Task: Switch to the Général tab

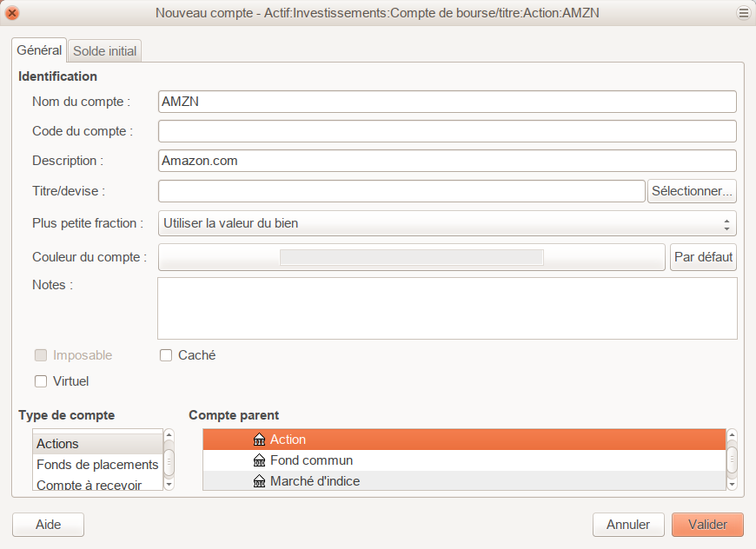Action: (39, 50)
